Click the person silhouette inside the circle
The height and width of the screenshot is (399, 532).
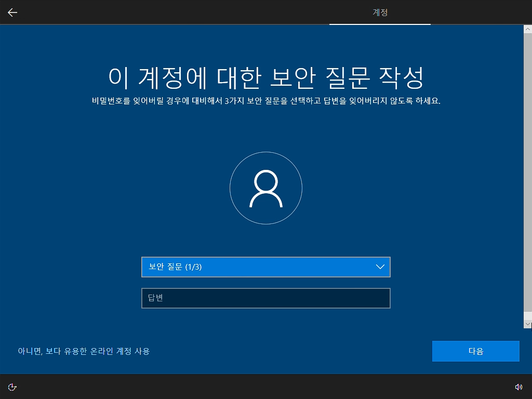[x=266, y=188]
